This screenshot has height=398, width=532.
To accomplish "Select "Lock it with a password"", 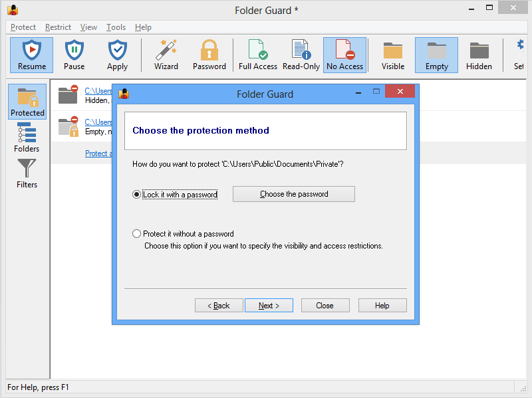I will 136,194.
